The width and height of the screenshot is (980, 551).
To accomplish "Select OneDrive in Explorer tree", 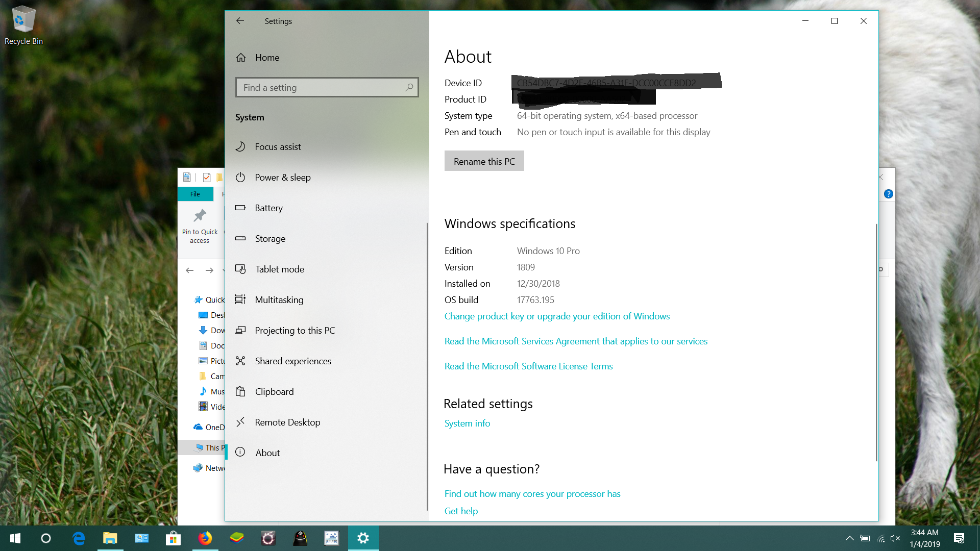I will pyautogui.click(x=209, y=428).
